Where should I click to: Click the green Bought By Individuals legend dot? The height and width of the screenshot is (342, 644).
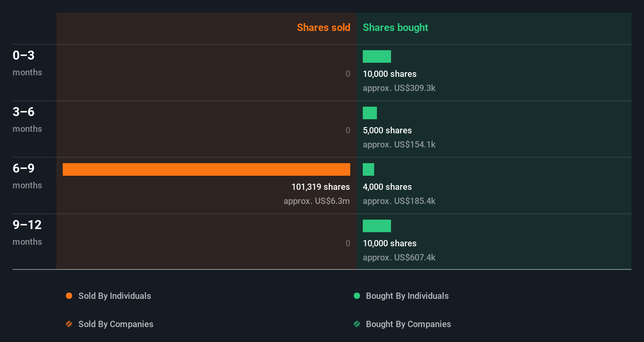click(357, 296)
